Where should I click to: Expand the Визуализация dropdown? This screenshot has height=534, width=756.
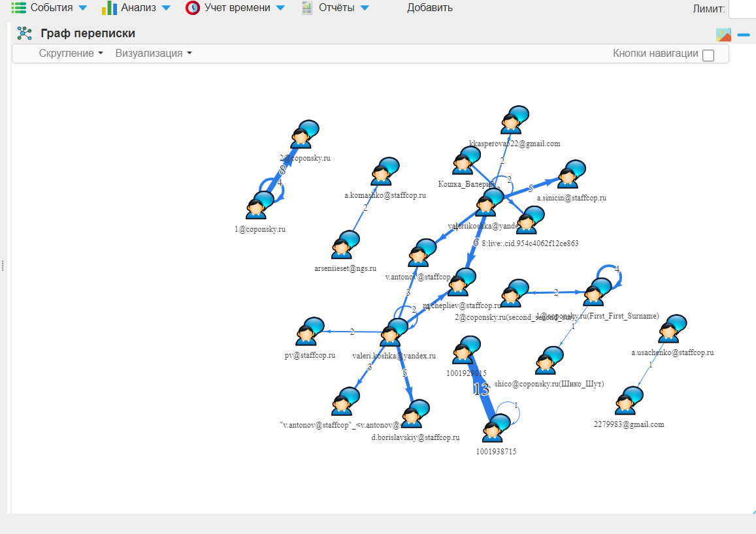[153, 54]
